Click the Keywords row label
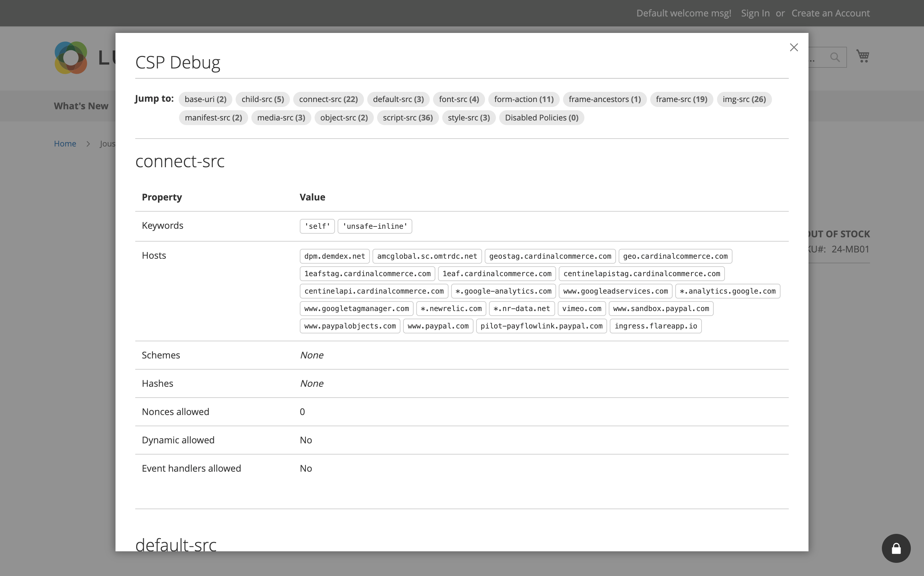 tap(162, 225)
